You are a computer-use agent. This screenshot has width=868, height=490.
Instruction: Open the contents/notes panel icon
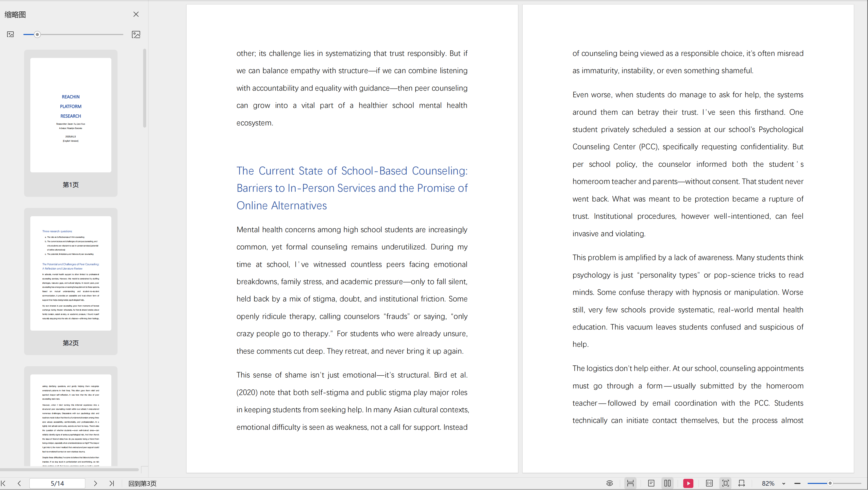tap(651, 483)
